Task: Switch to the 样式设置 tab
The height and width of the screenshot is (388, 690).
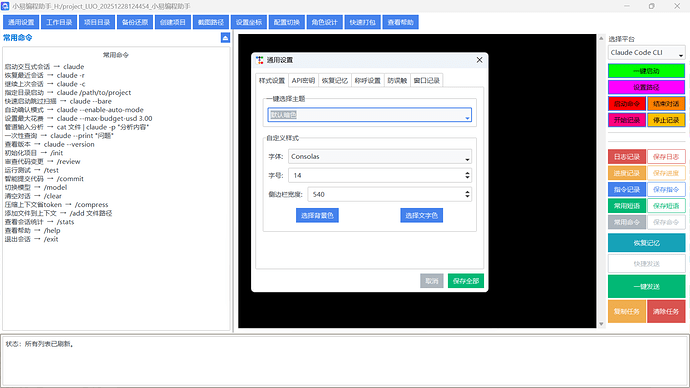Action: [x=272, y=81]
